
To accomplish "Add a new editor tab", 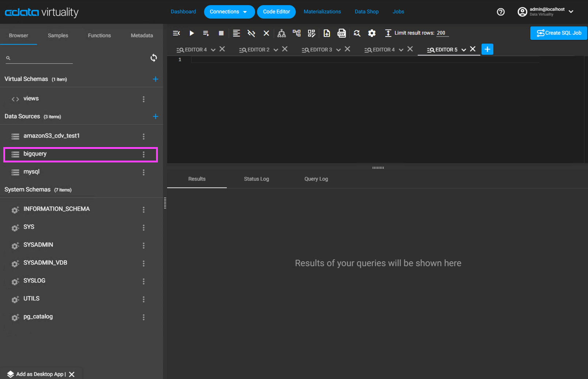I will (x=487, y=49).
